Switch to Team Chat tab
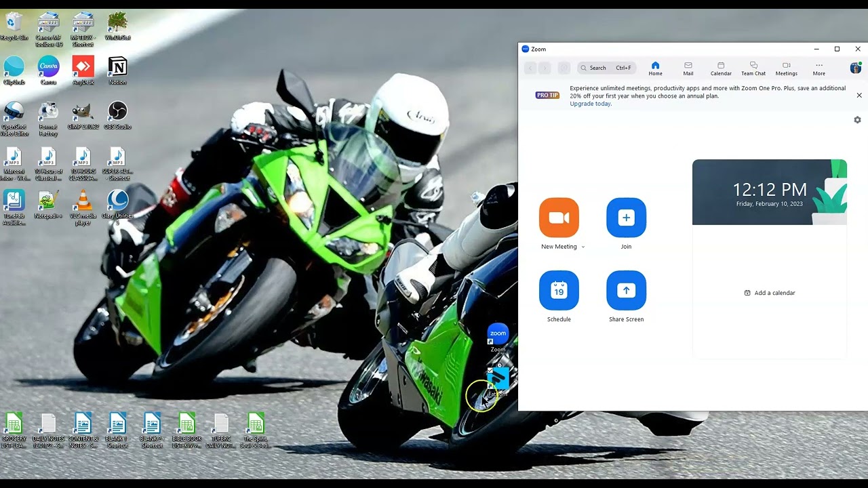 click(753, 68)
